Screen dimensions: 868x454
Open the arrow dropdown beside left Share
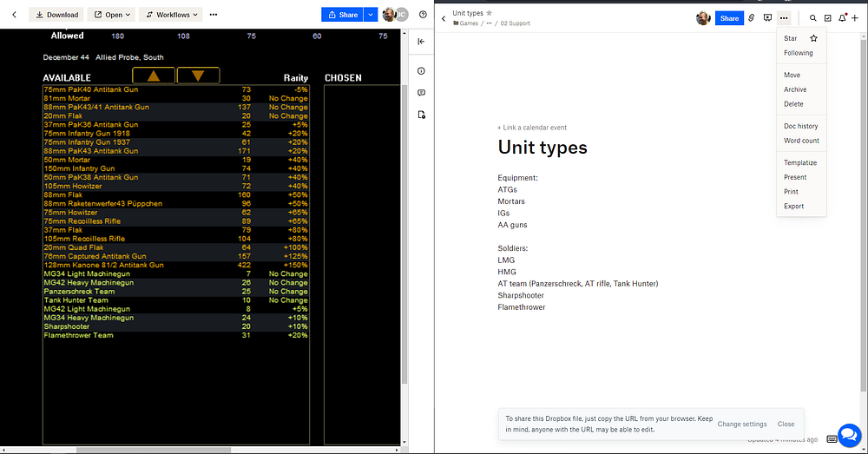(372, 15)
